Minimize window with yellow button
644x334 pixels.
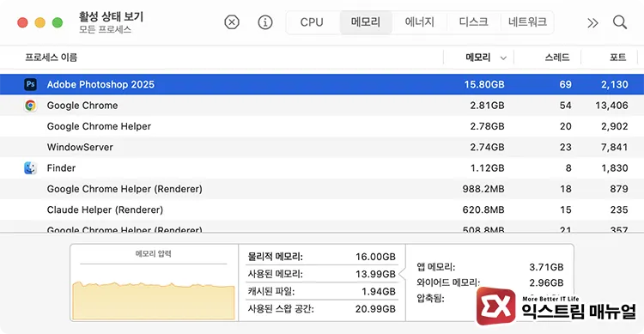tap(39, 22)
